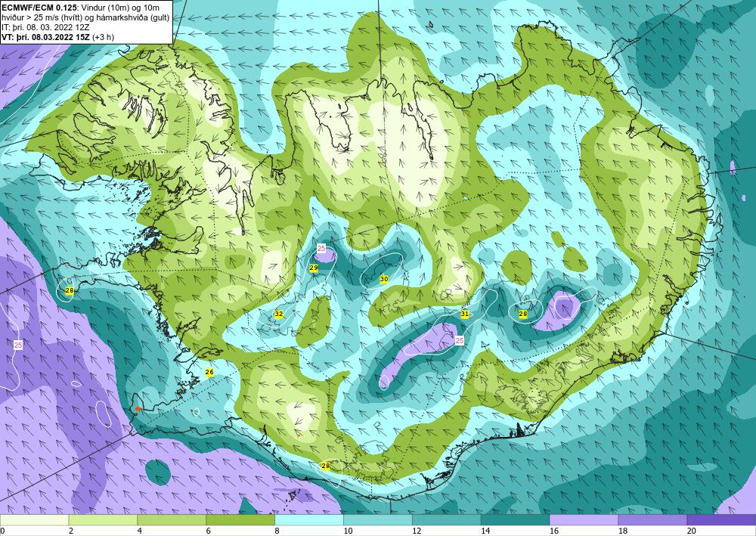Screen dimensions: 756x536
Task: Select the 4–6 m/s green legend swatch
Action: coord(172,520)
